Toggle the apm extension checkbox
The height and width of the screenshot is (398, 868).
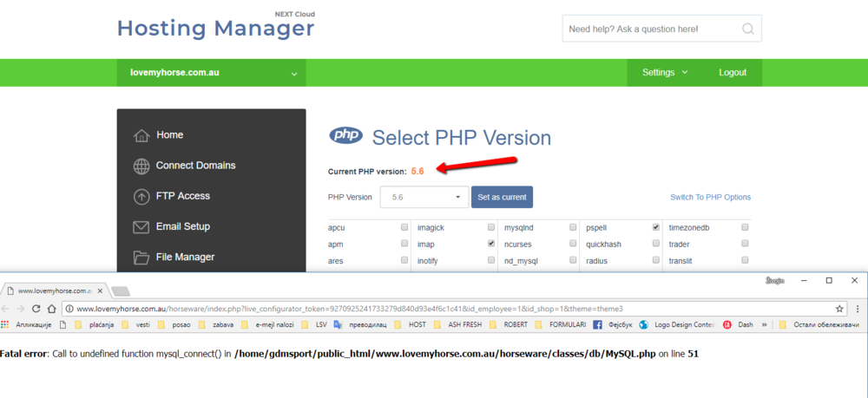tap(404, 244)
